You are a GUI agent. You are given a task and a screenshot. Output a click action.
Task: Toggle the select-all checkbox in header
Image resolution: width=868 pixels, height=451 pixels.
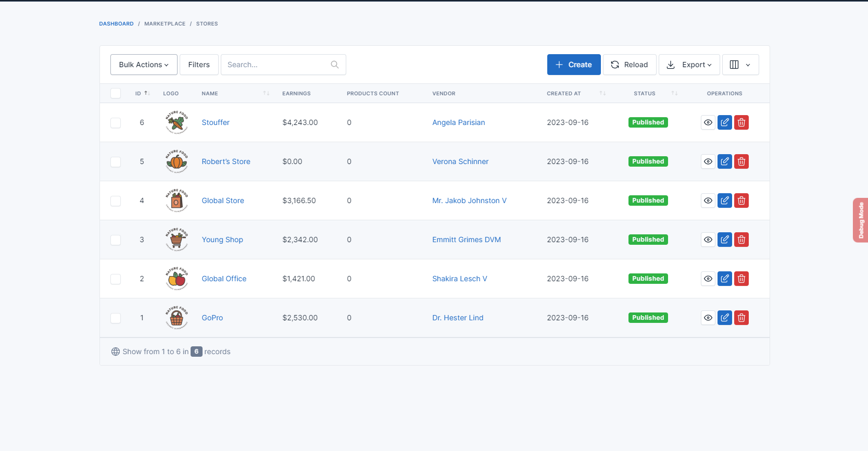pyautogui.click(x=116, y=93)
